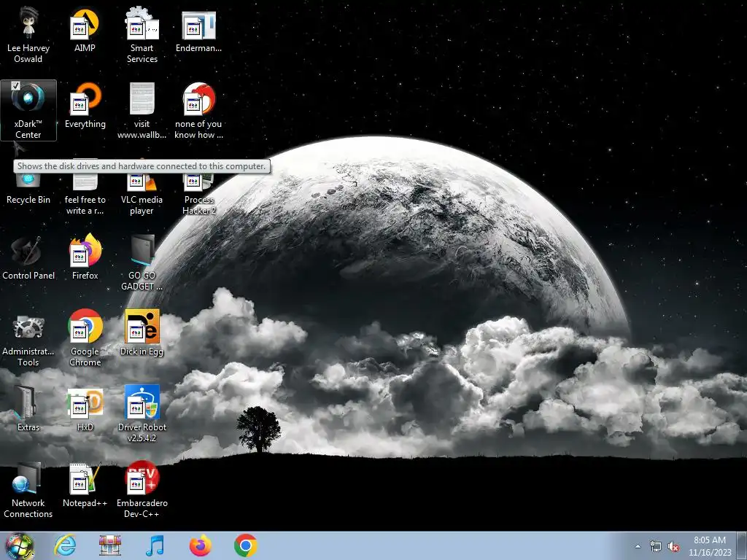Launch Google Chrome desktop shortcut
Screen dimensions: 747x560
click(85, 338)
